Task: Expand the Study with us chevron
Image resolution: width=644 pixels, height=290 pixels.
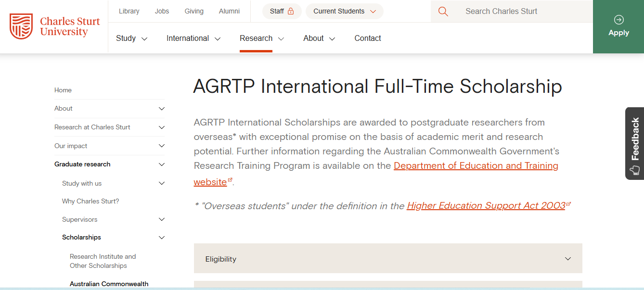Action: (162, 183)
